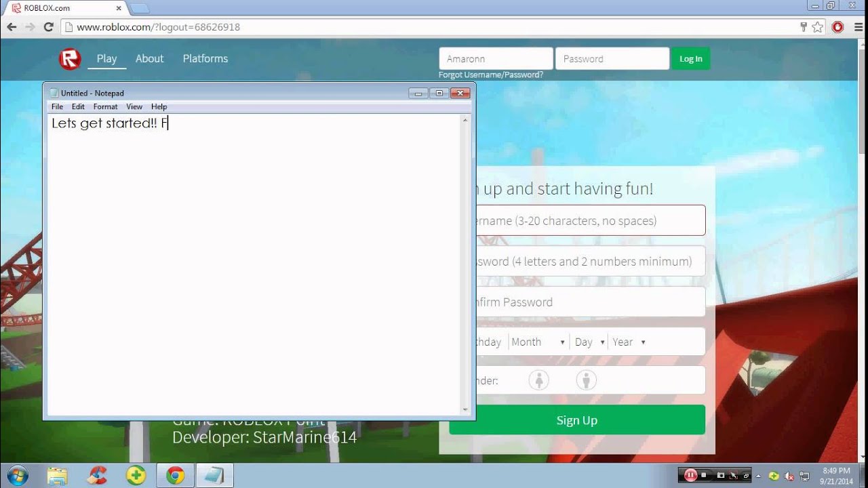Open Notepad's File menu
Viewport: 868px width, 488px height.
[x=57, y=106]
